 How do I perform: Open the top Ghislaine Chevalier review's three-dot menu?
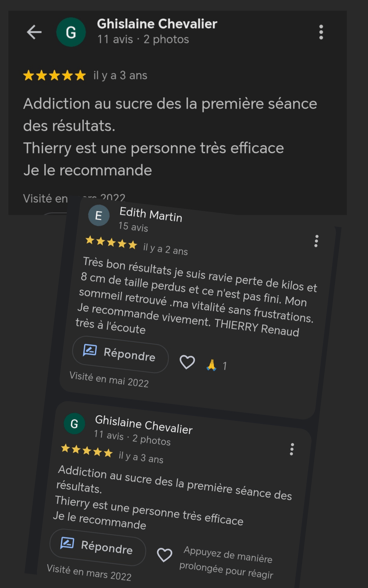point(321,32)
